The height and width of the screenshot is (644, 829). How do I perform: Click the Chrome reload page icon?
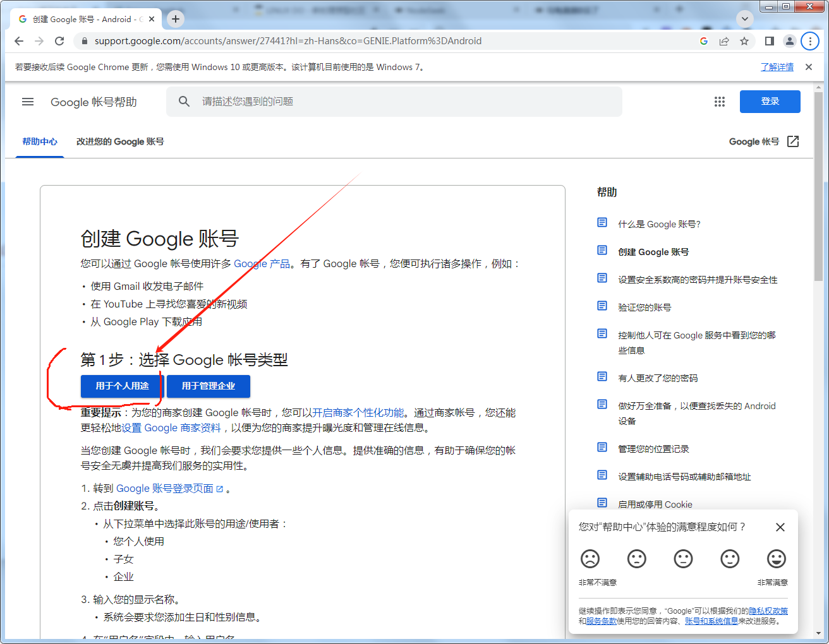(59, 41)
